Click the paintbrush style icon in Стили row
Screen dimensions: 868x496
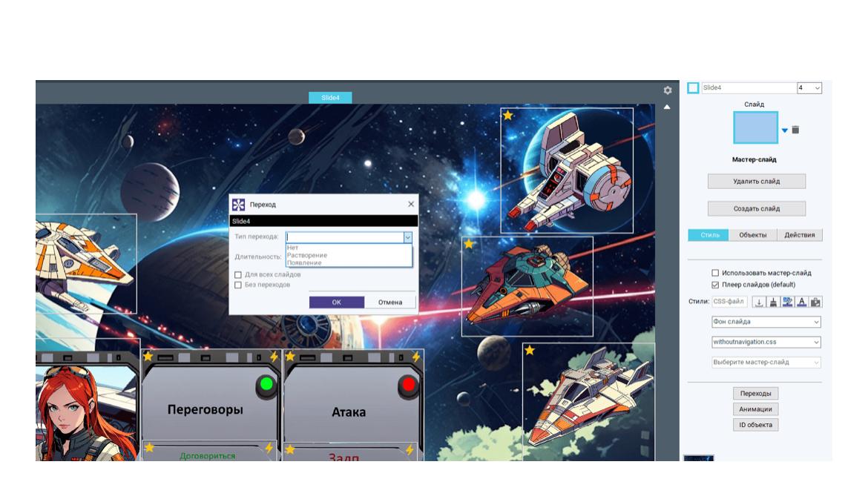(773, 302)
